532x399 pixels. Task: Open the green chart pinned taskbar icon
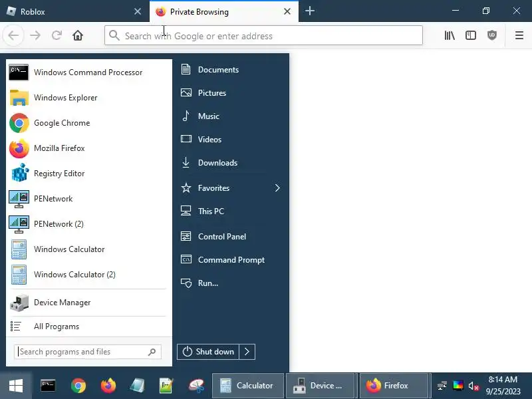[x=167, y=386]
